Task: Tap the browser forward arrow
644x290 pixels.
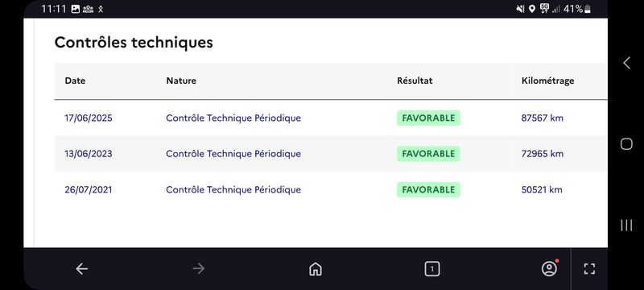Action: 198,269
